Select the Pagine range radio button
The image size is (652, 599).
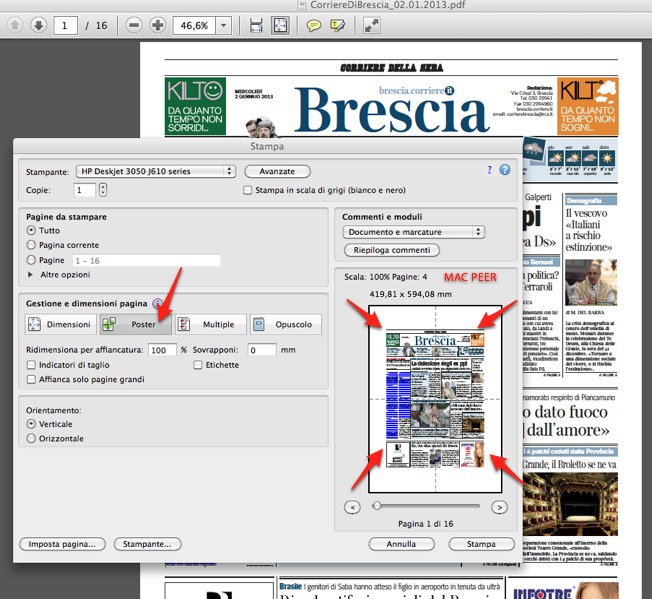[x=31, y=260]
